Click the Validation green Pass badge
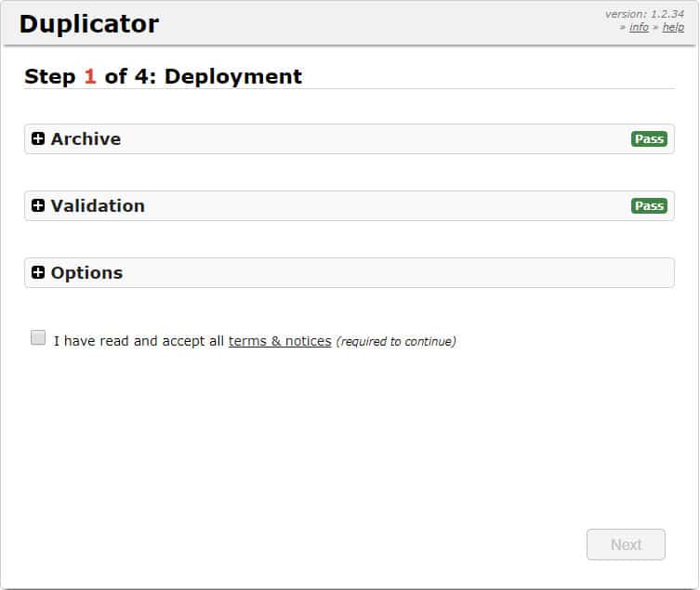700x590 pixels. 649,205
